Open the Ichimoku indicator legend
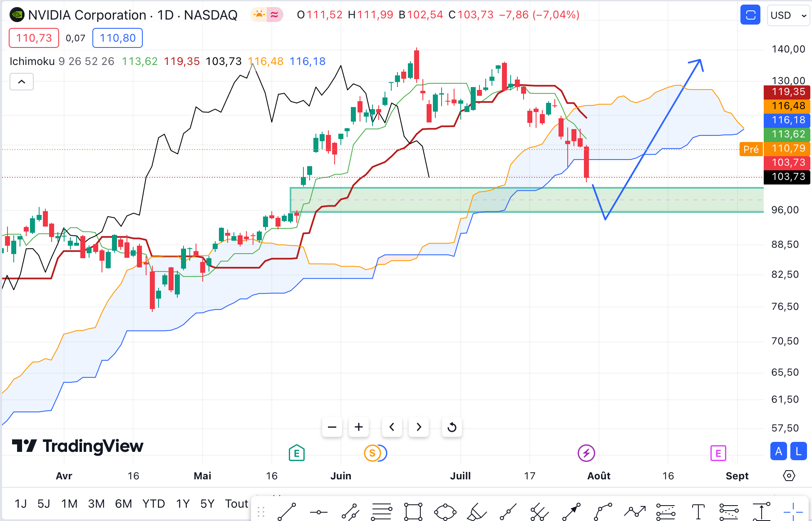Viewport: 812px width, 521px height. pyautogui.click(x=32, y=62)
